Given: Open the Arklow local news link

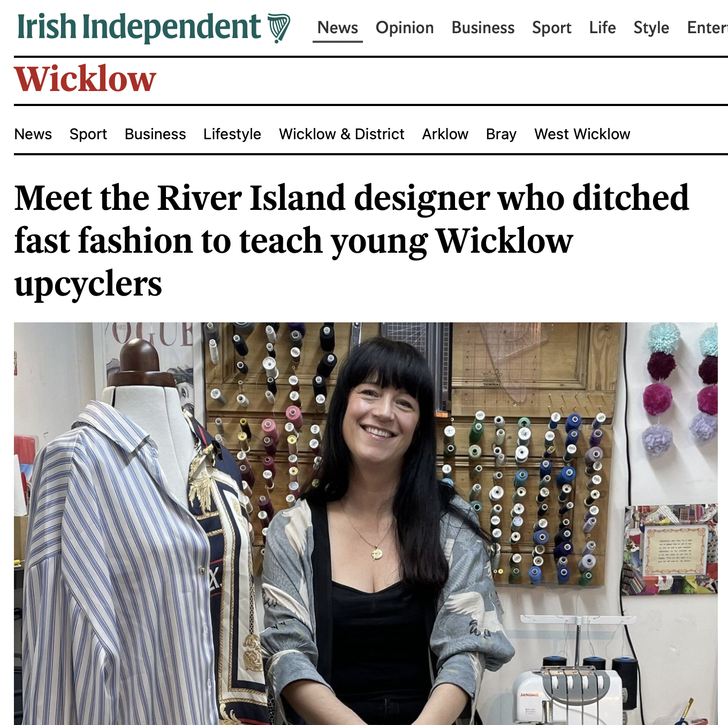Looking at the screenshot, I should click(445, 134).
